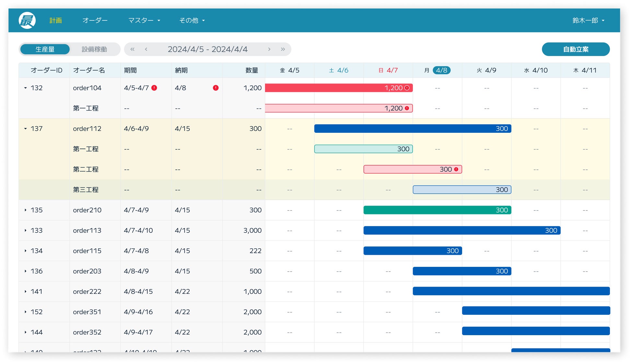The width and height of the screenshot is (632, 364).
Task: Click warning icon on pink 300 second-process bar
Action: (456, 169)
